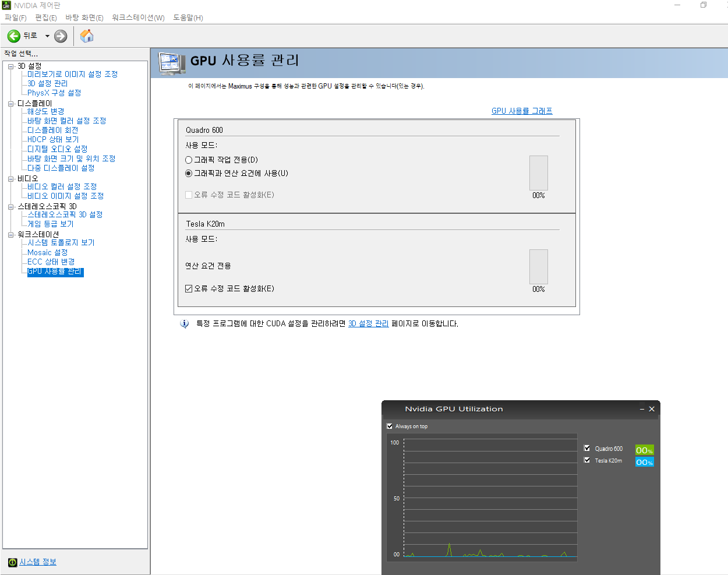This screenshot has width=728, height=575.
Task: Open 디지털 오디오 설정 in the tree
Action: pyautogui.click(x=58, y=149)
